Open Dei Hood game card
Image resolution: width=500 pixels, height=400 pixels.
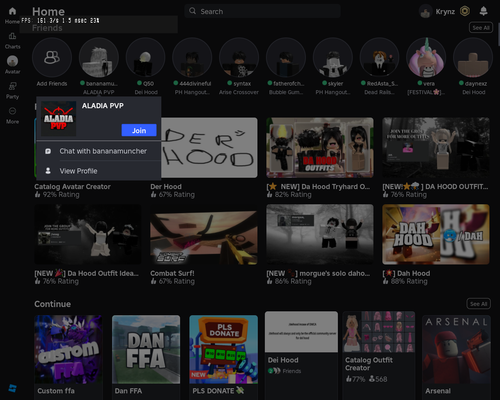click(301, 355)
